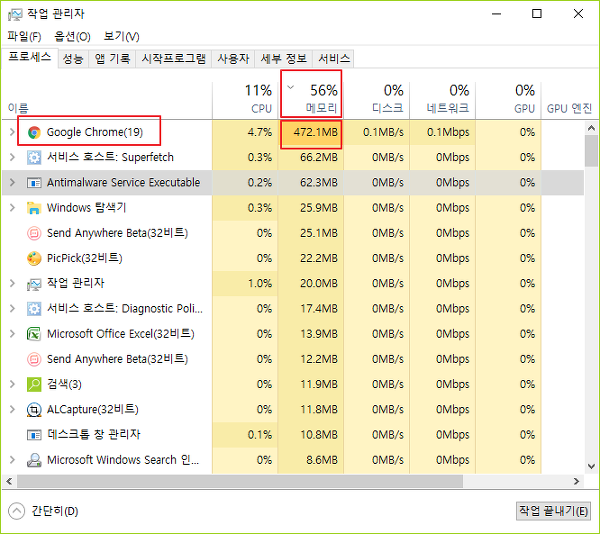Image resolution: width=600 pixels, height=534 pixels.
Task: Click the Microsoft Windows Search indexer icon
Action: (x=34, y=460)
